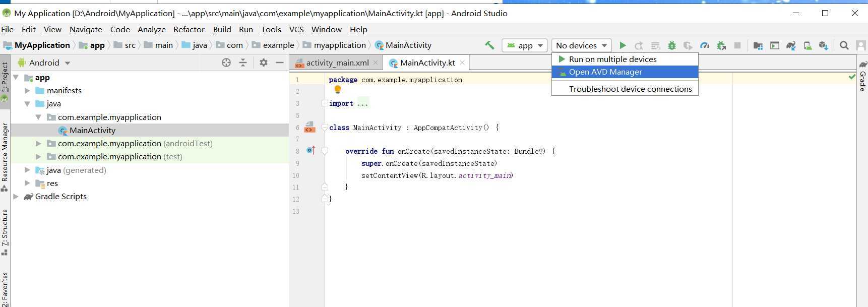Open the No devices dropdown
868x307 pixels.
pos(582,45)
